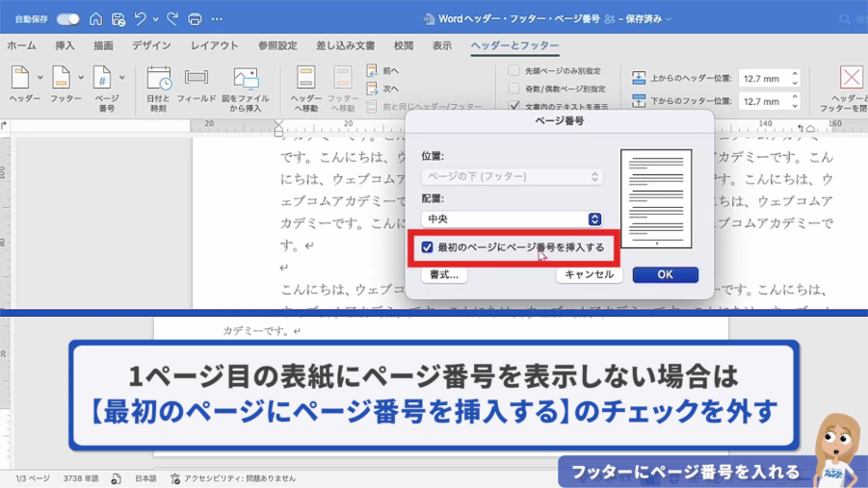Click the print icon in title bar
868x488 pixels.
click(x=195, y=19)
